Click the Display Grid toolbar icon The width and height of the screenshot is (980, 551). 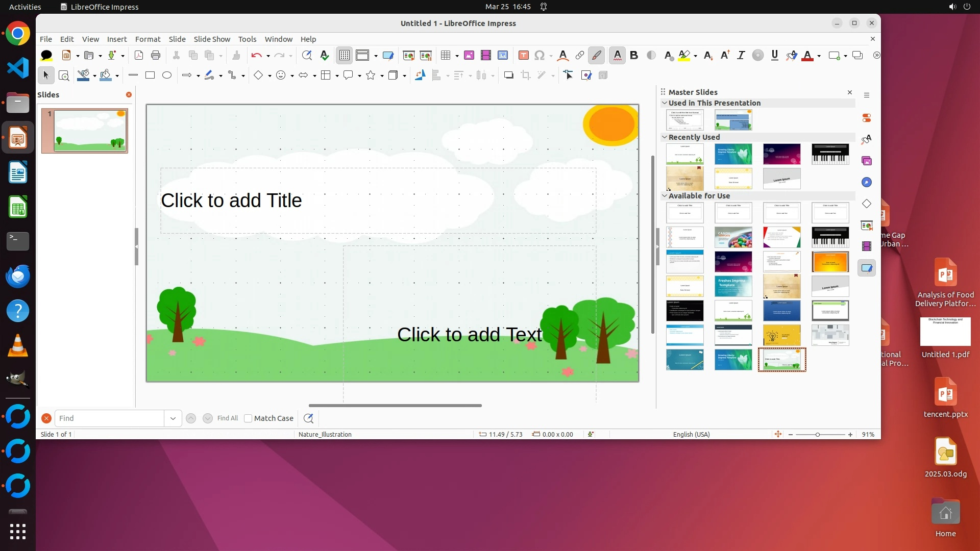pyautogui.click(x=345, y=55)
